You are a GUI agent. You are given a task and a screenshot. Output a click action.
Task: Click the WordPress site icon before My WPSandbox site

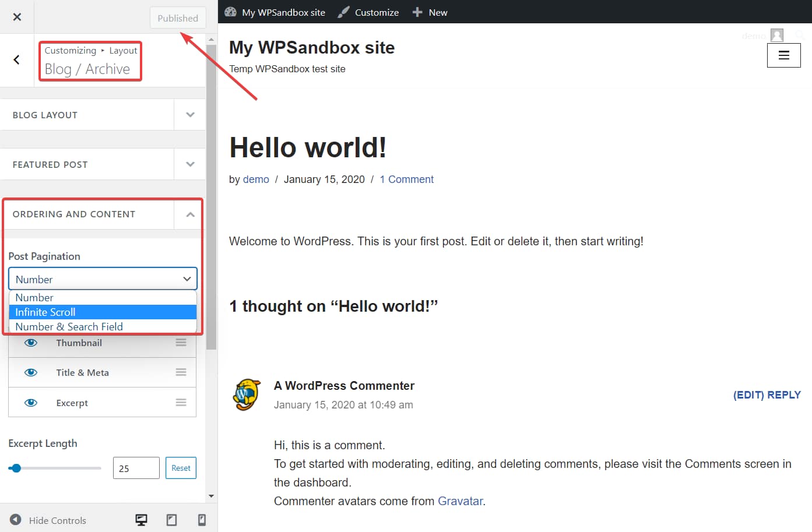pos(230,12)
